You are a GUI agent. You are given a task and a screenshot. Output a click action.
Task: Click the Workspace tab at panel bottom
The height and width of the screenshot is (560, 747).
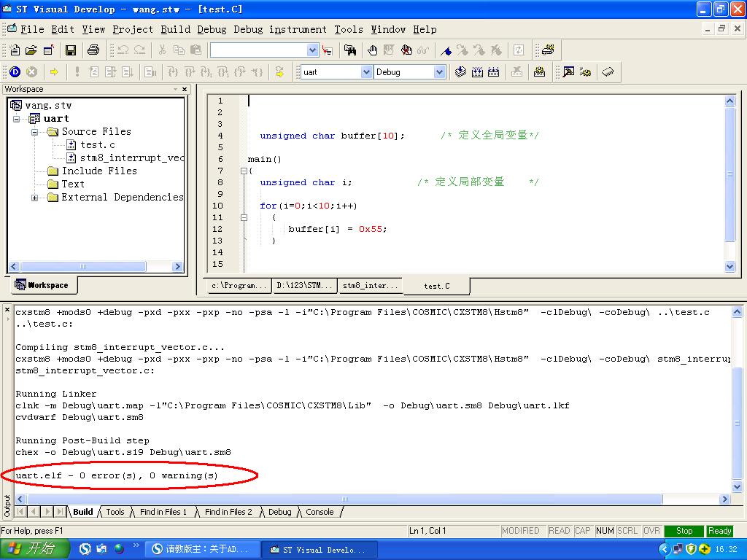pos(42,285)
